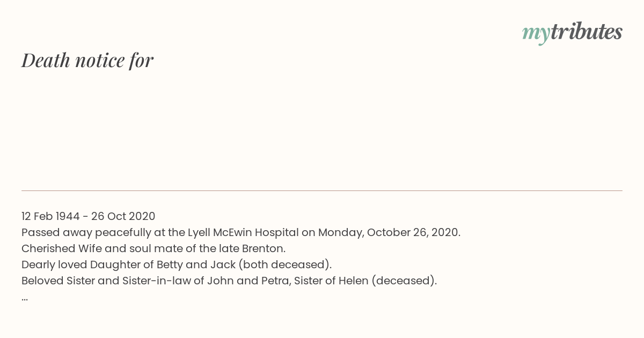Click the birth date "12 Feb 1944"
The height and width of the screenshot is (338, 644).
coord(50,216)
